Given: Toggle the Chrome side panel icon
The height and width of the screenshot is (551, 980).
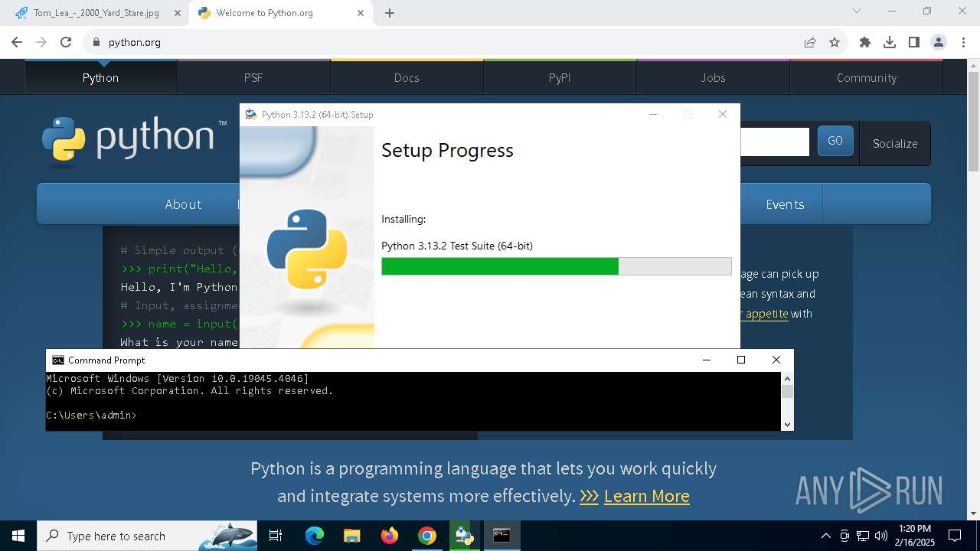Looking at the screenshot, I should [x=914, y=42].
